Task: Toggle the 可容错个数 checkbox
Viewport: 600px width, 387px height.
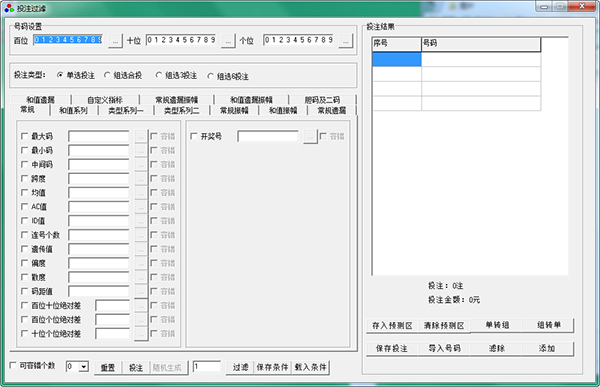Action: pos(13,366)
